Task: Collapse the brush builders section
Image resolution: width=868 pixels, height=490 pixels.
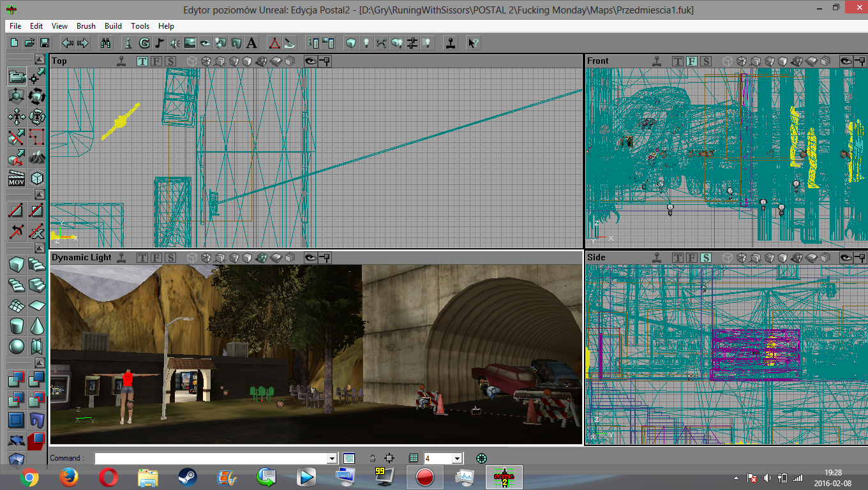Action: pyautogui.click(x=40, y=248)
